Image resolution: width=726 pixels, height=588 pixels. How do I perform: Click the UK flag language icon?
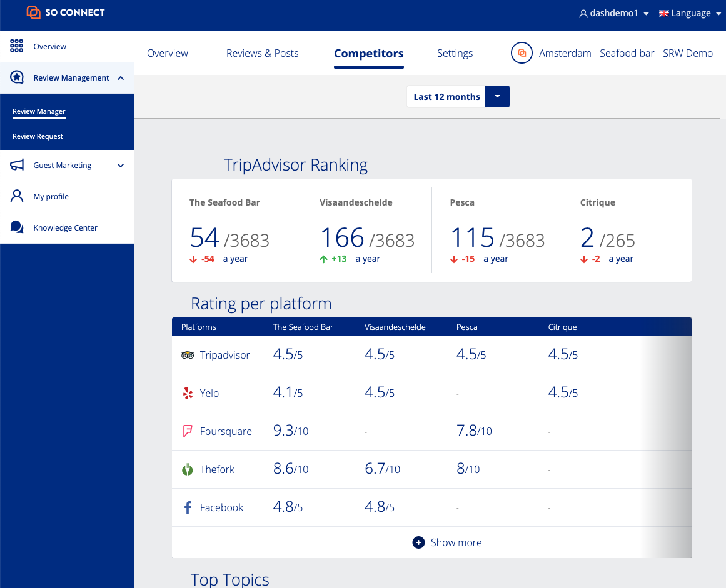tap(663, 13)
